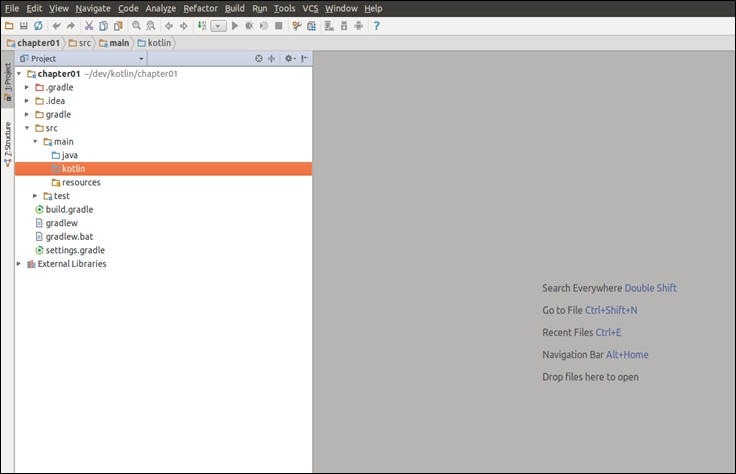736x474 pixels.
Task: Collapse the main folder
Action: (35, 142)
